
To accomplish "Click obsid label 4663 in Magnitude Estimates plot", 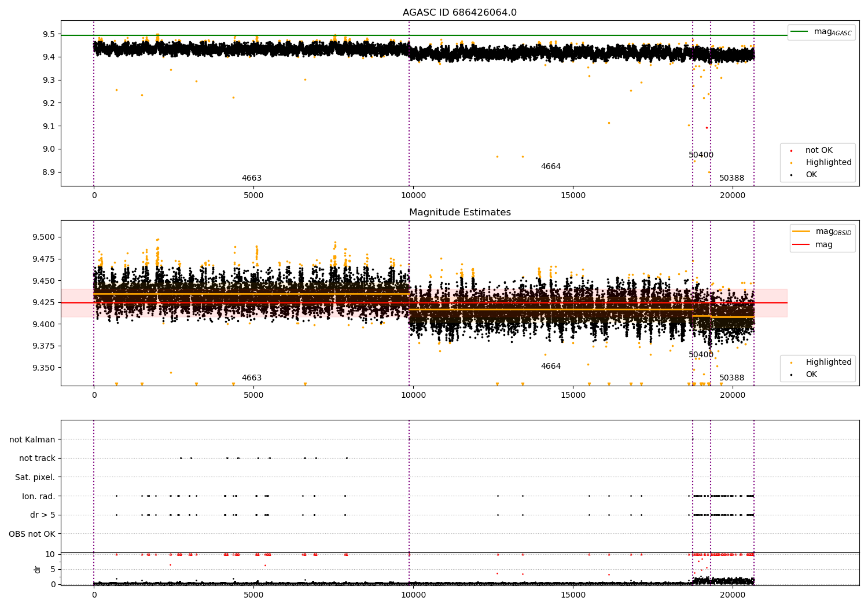I will [x=252, y=378].
